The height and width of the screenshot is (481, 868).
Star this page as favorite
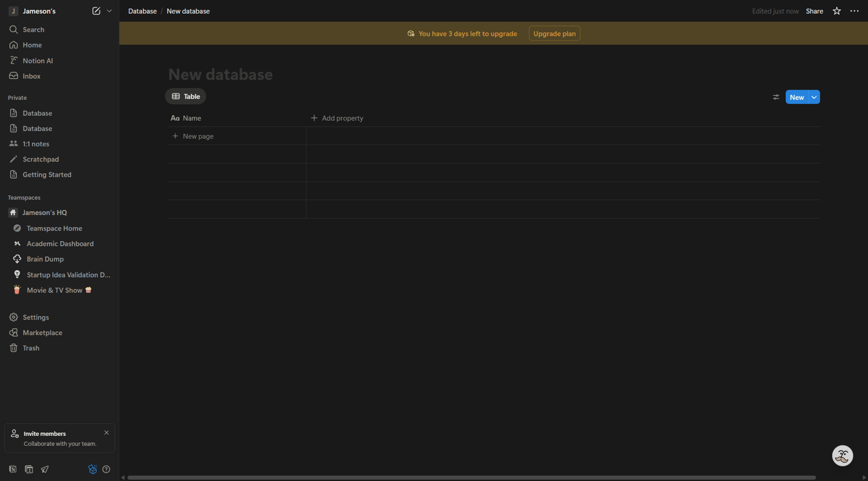click(837, 11)
